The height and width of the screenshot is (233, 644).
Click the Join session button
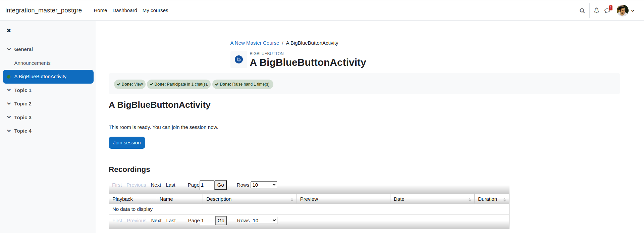127,143
